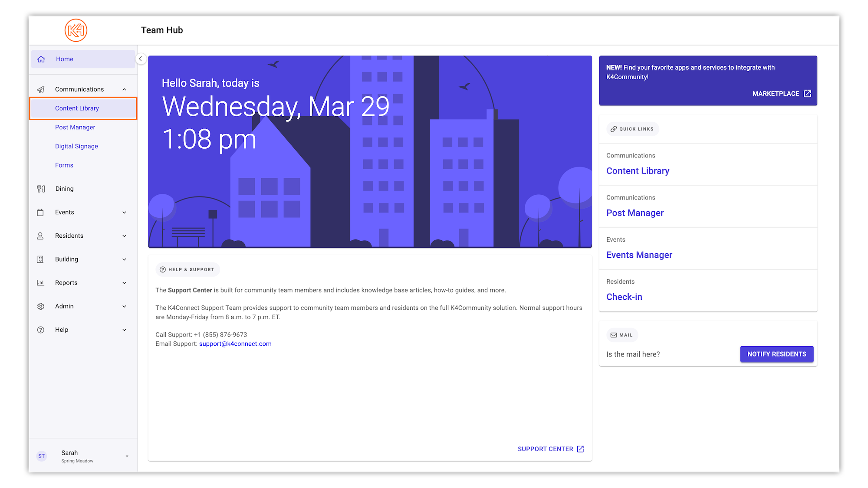Click the Events calendar icon

pos(40,212)
